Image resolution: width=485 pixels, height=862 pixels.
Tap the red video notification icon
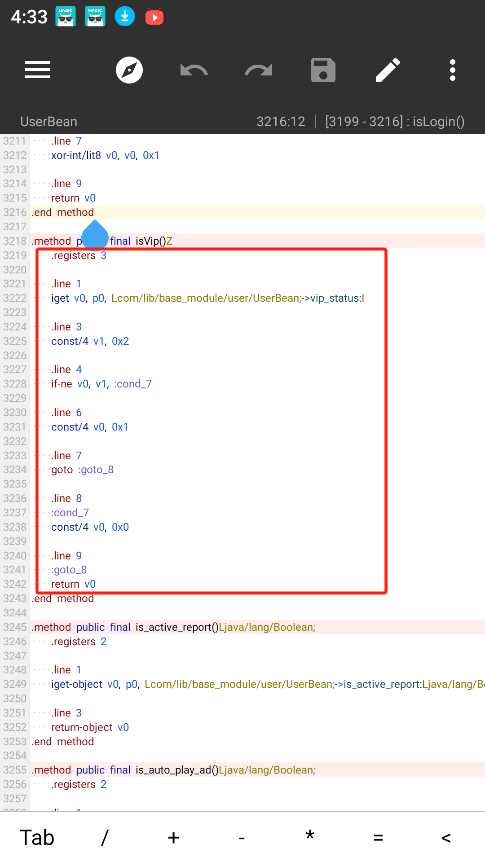[155, 18]
